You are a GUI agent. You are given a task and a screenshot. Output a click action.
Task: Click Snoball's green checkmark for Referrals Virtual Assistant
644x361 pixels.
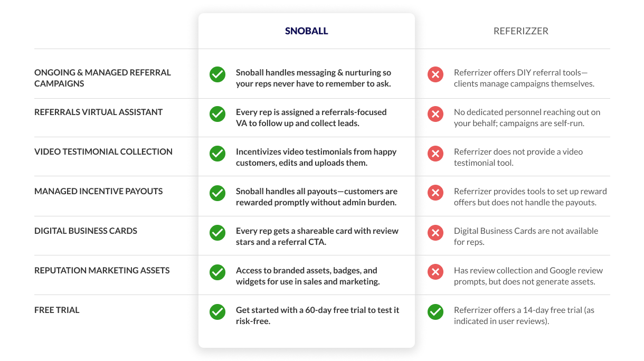pyautogui.click(x=217, y=114)
